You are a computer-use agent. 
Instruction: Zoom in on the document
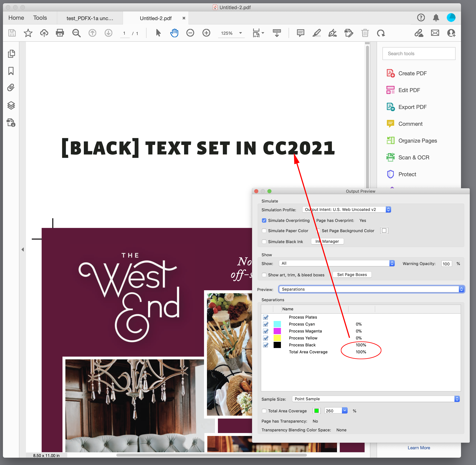tap(206, 33)
